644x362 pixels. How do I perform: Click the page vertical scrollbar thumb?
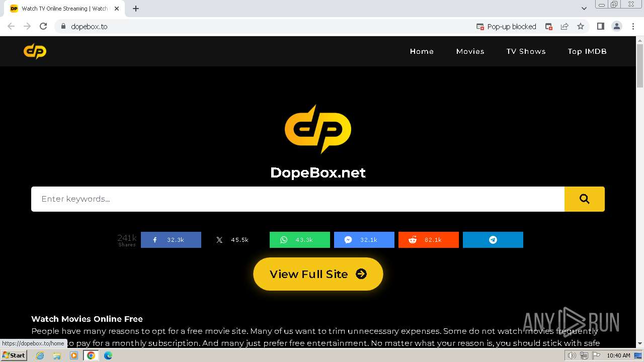point(640,66)
